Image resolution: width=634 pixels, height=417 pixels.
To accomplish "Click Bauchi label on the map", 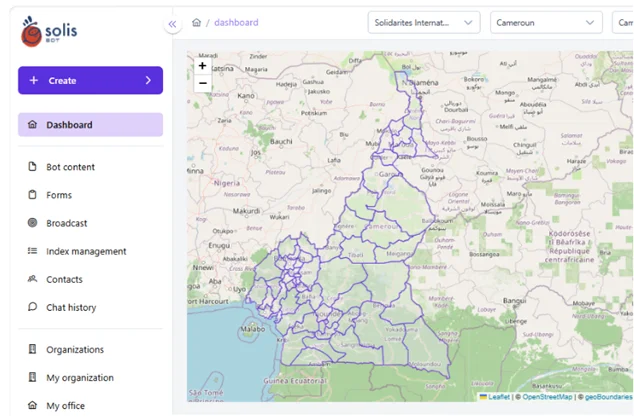I will 281,142.
